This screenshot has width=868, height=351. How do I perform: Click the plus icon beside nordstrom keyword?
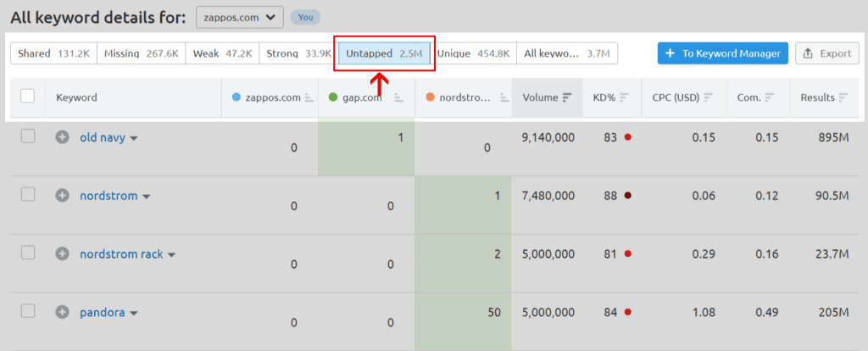63,196
